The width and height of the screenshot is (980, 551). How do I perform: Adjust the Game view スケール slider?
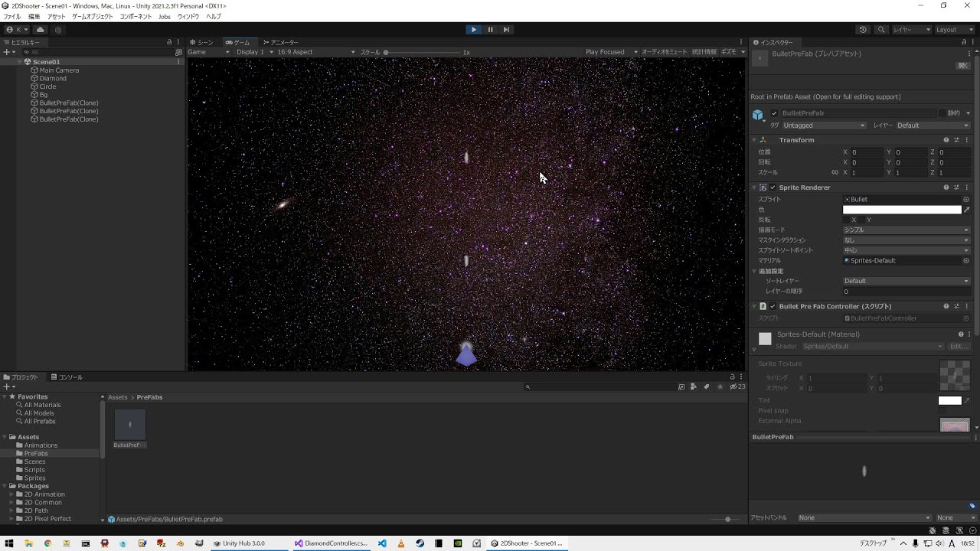[x=423, y=53]
